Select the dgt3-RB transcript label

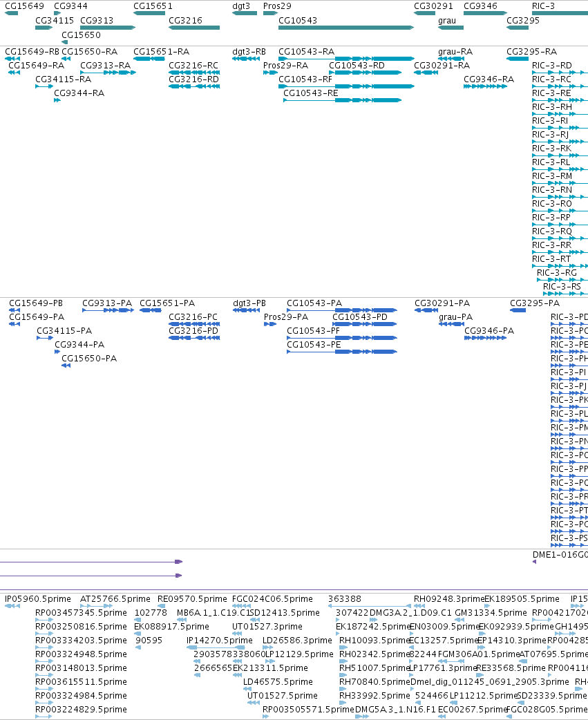[x=249, y=51]
